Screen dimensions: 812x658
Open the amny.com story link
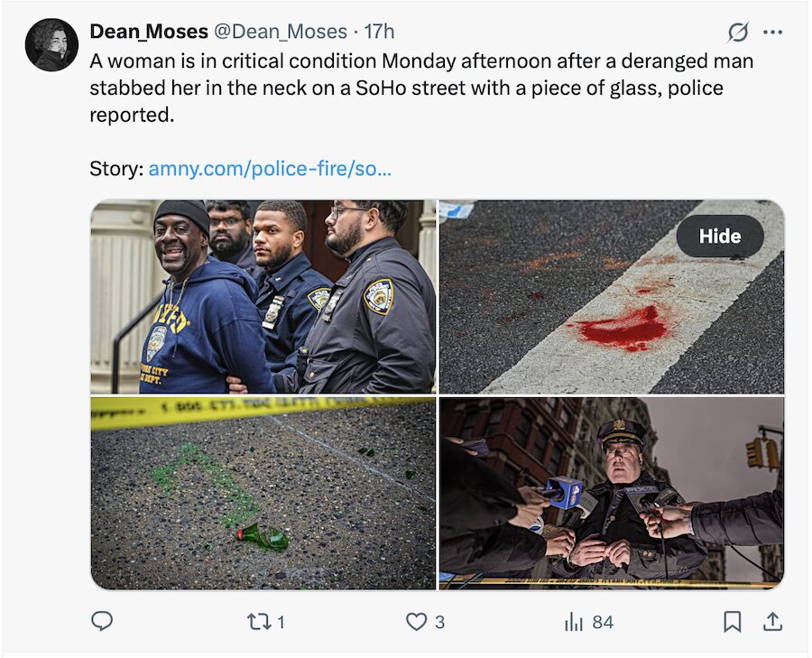tap(269, 169)
